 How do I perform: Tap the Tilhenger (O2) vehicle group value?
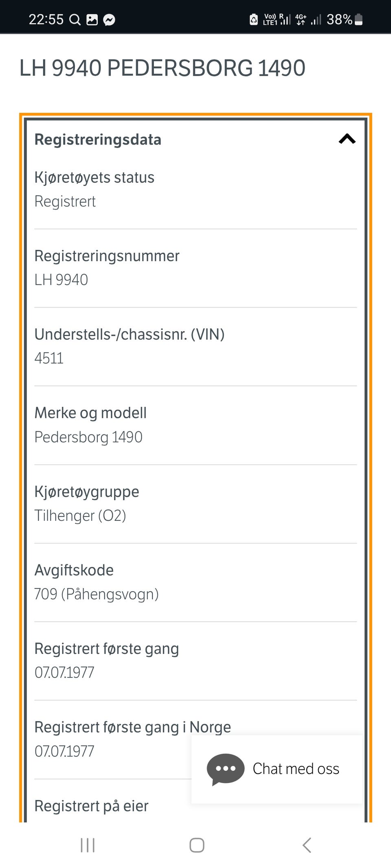pyautogui.click(x=80, y=516)
